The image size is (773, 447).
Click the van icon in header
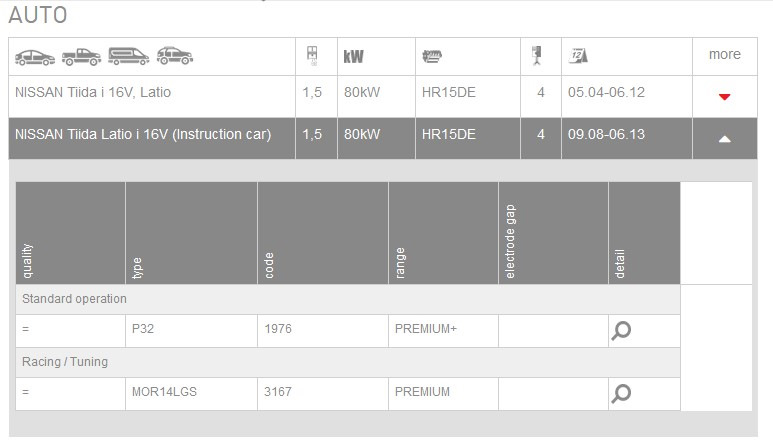(x=129, y=56)
